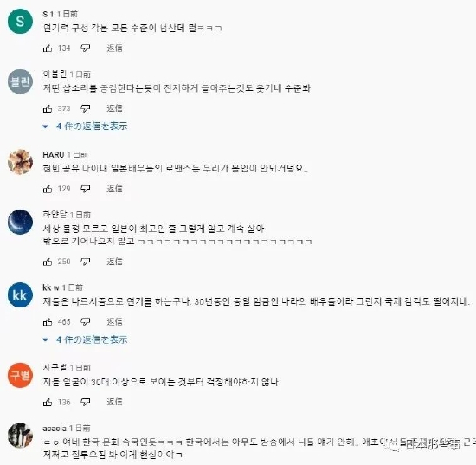Dislike the comment by HARU

pyautogui.click(x=86, y=189)
